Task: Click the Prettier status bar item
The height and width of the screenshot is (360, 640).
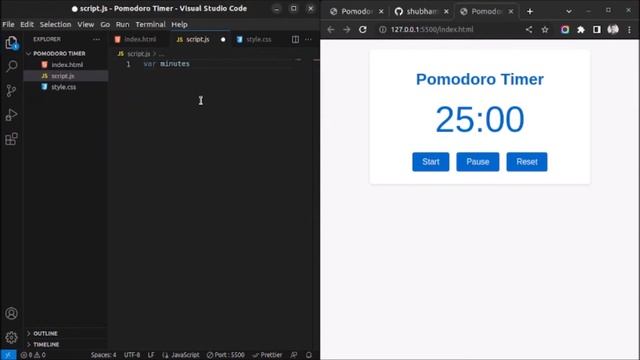Action: [267, 355]
